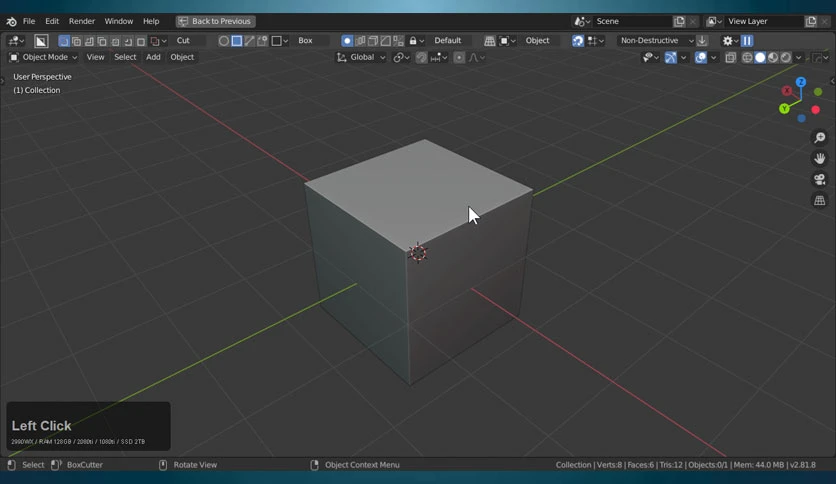Toggle the blue pause button

[747, 41]
